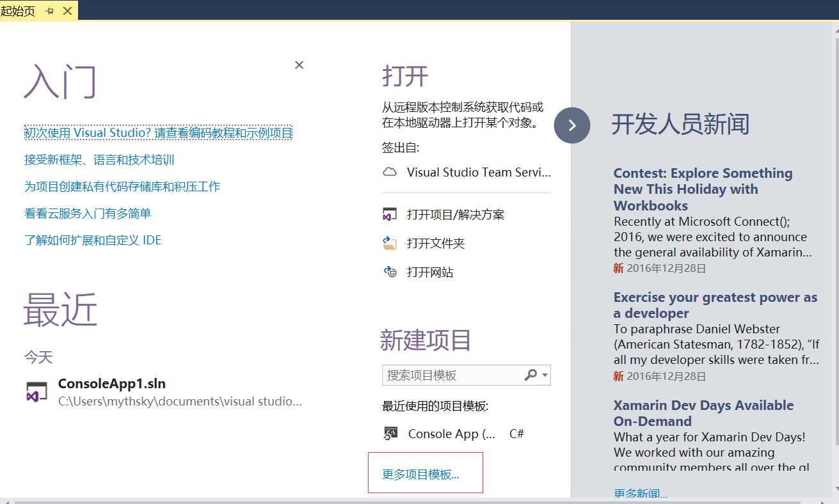839x504 pixels.
Task: Dismiss the 入门 section with X
Action: (299, 65)
